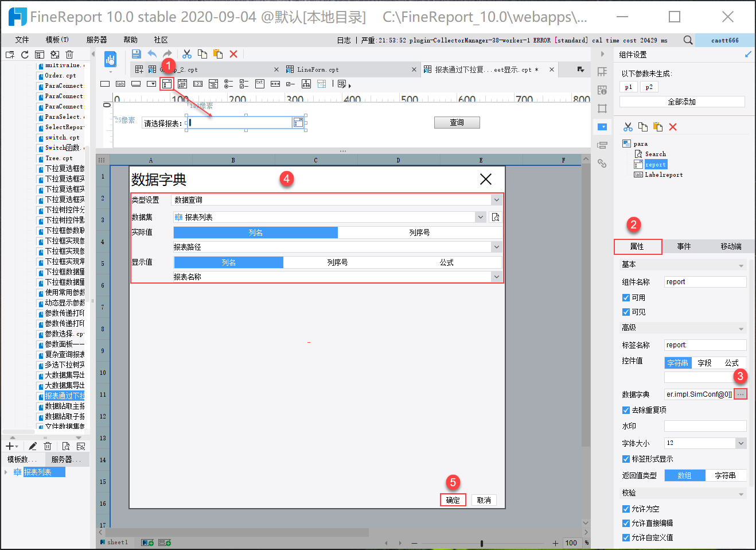Click the 组件名称 input field
This screenshot has height=550, width=756.
pos(706,282)
